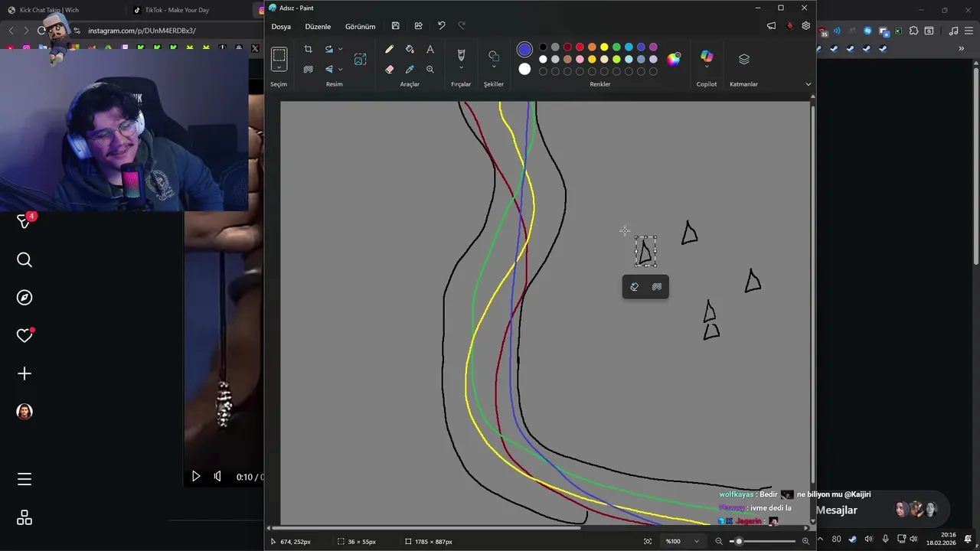Expand the rotate options arrow

click(x=341, y=49)
